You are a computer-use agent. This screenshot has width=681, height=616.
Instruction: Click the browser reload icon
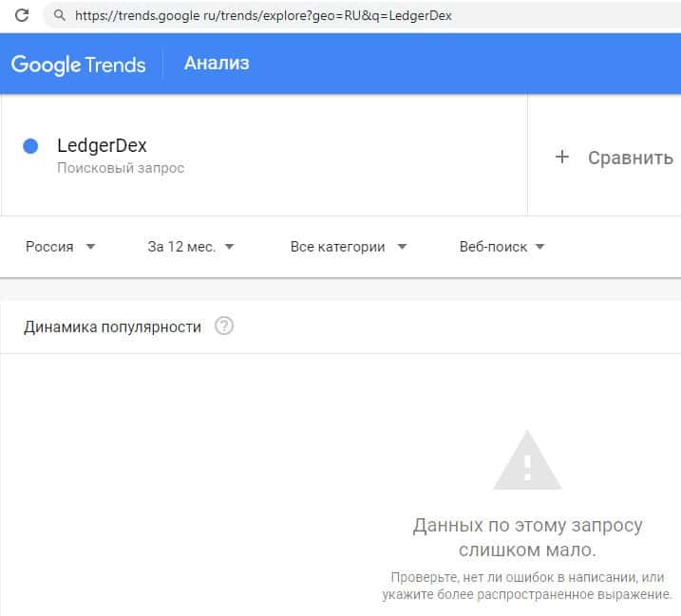[x=23, y=15]
